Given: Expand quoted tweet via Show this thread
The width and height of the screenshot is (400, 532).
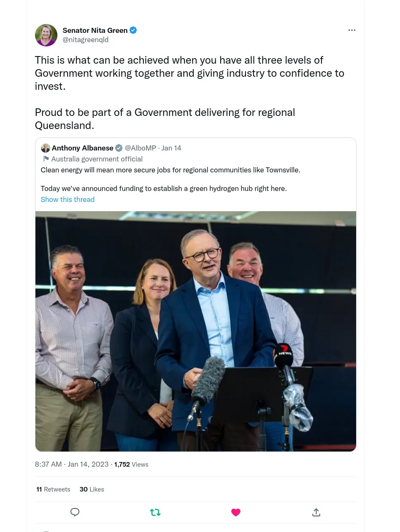Looking at the screenshot, I should click(x=68, y=199).
